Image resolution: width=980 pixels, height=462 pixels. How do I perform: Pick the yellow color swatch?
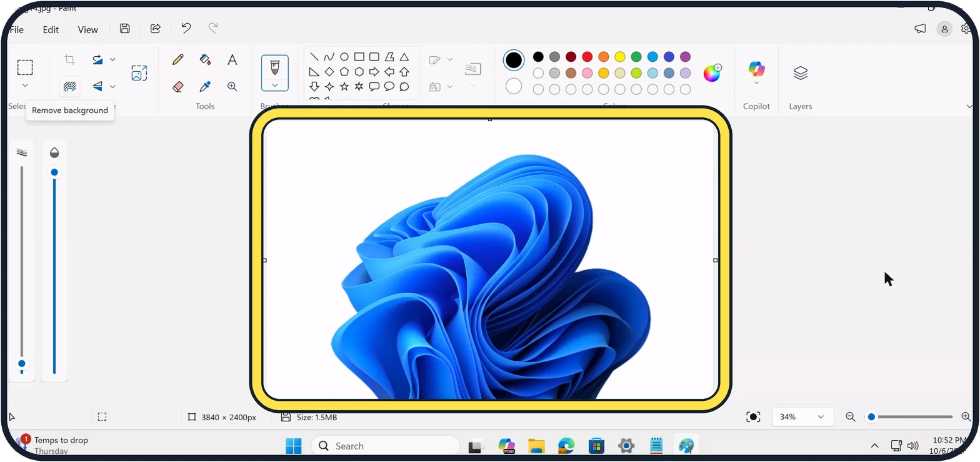click(x=619, y=57)
